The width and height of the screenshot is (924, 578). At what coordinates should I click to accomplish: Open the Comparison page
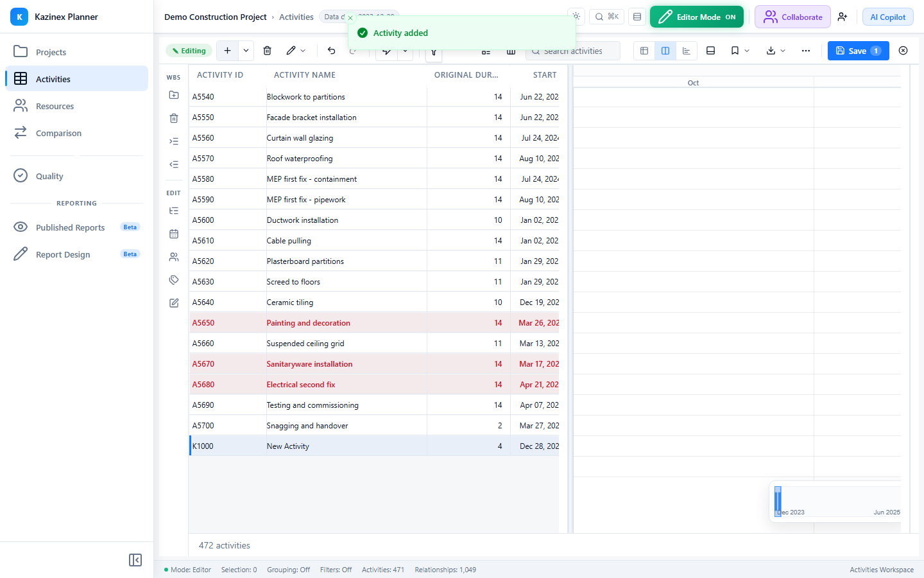click(77, 133)
